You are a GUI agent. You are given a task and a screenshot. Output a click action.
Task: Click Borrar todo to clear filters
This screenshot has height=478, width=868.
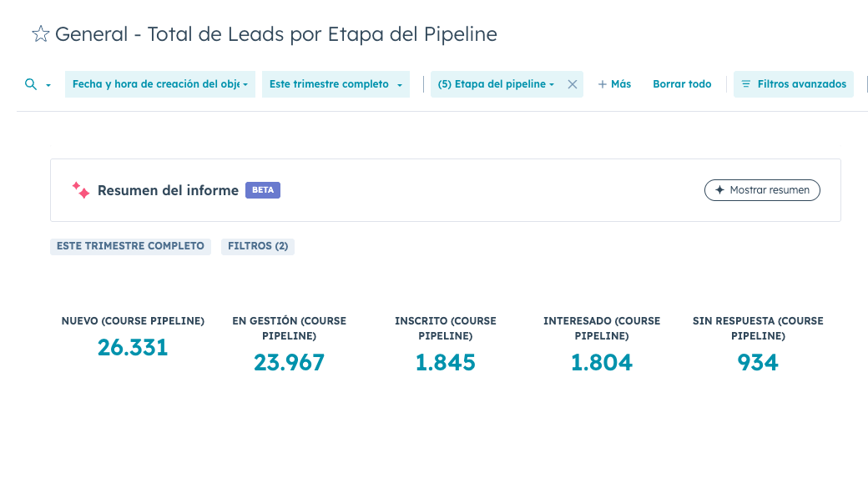coord(682,84)
